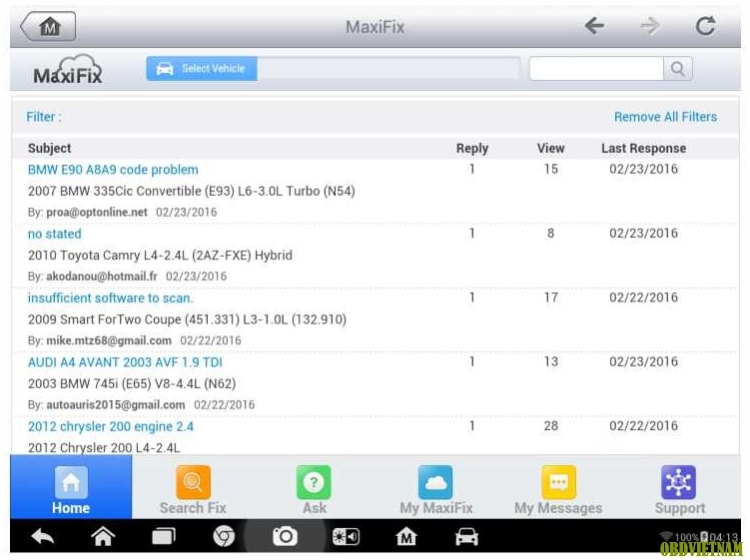Reload the page with the refresh icon
This screenshot has width=750, height=560.
tap(705, 25)
